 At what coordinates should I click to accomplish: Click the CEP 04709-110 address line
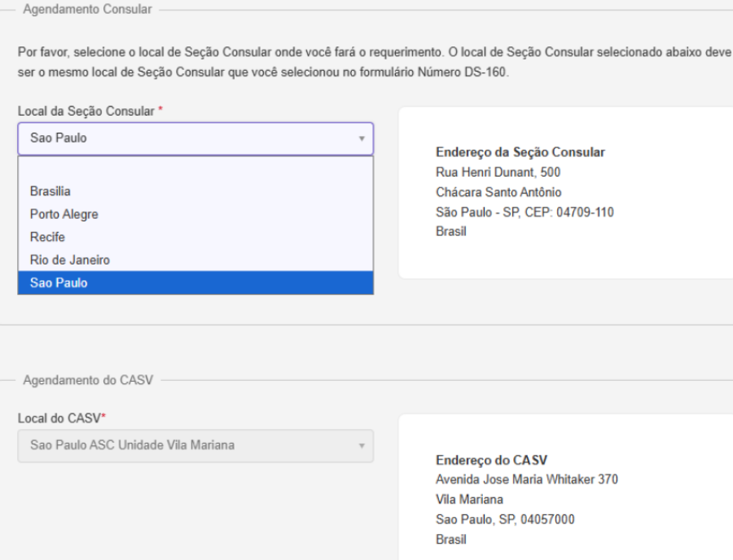(525, 212)
